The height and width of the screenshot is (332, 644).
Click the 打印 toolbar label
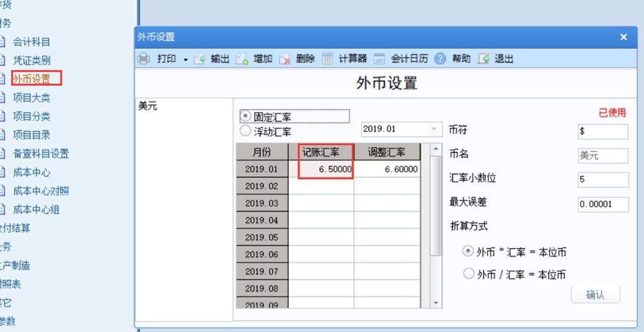[166, 59]
